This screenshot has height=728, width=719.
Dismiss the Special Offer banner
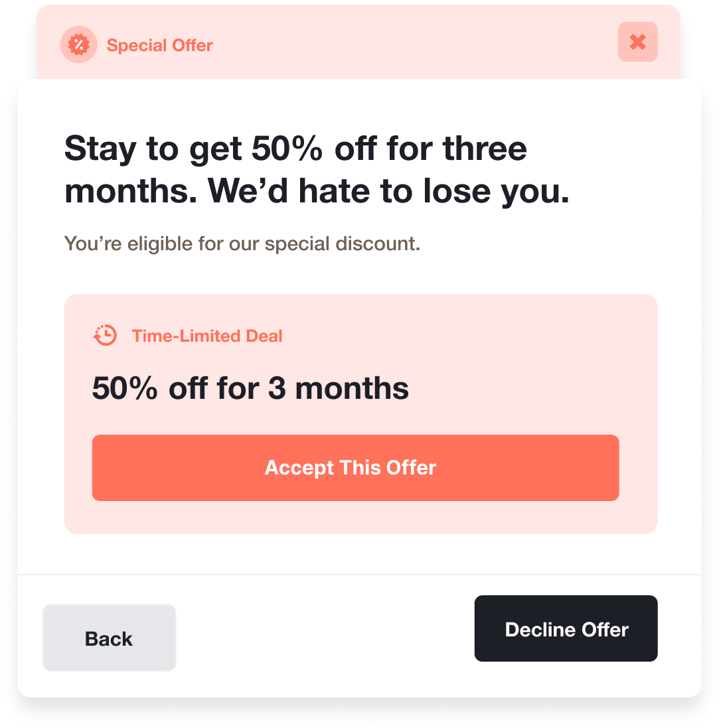637,42
